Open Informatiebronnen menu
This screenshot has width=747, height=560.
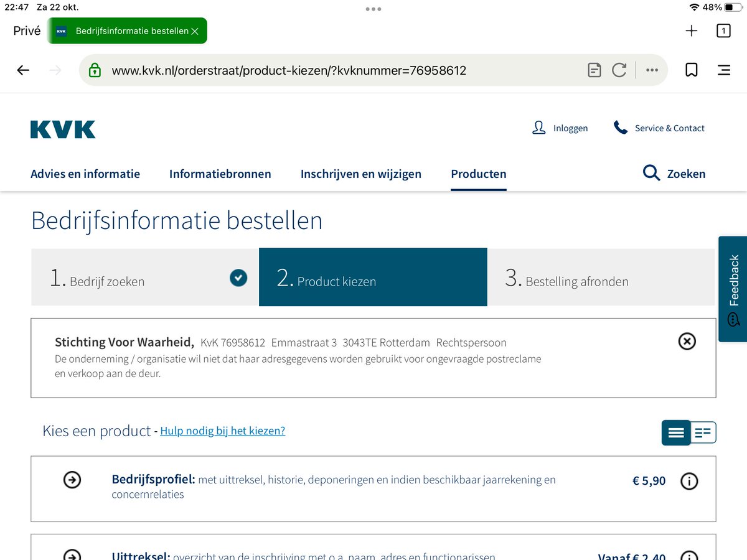[x=220, y=174]
